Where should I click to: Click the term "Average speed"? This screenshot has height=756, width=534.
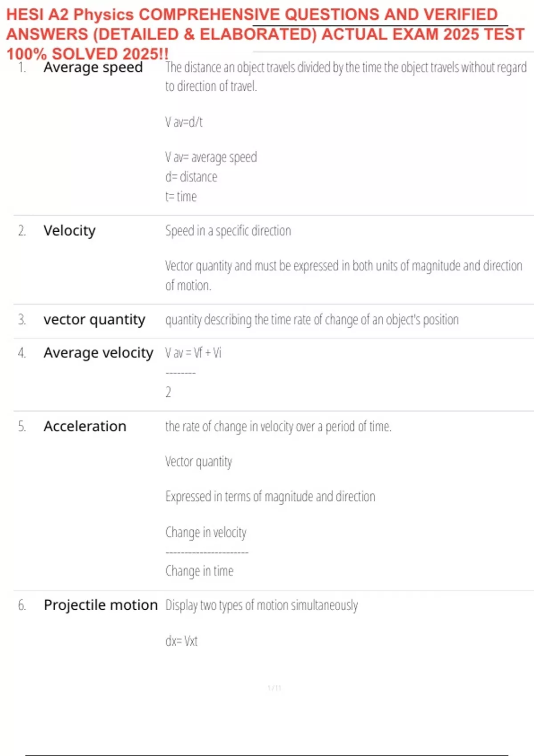point(93,68)
